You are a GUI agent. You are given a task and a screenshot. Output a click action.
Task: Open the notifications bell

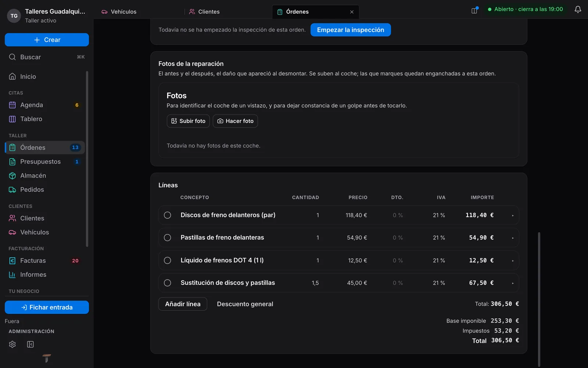pos(578,10)
